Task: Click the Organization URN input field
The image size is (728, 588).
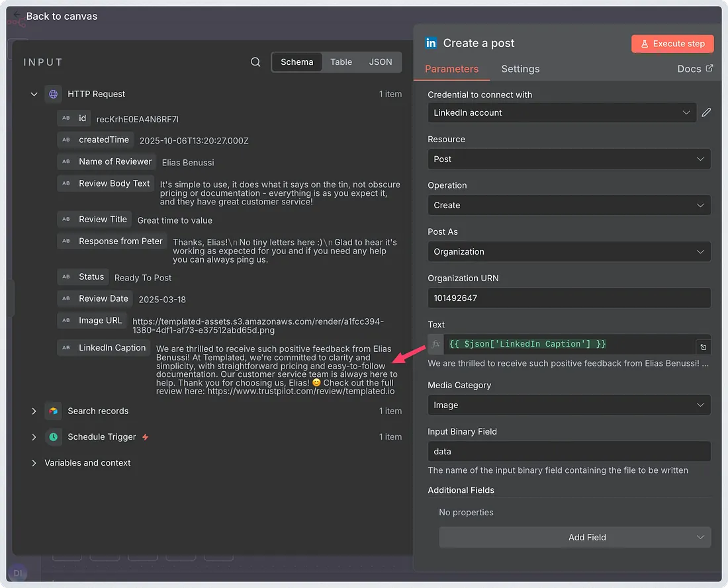Action: pyautogui.click(x=569, y=298)
